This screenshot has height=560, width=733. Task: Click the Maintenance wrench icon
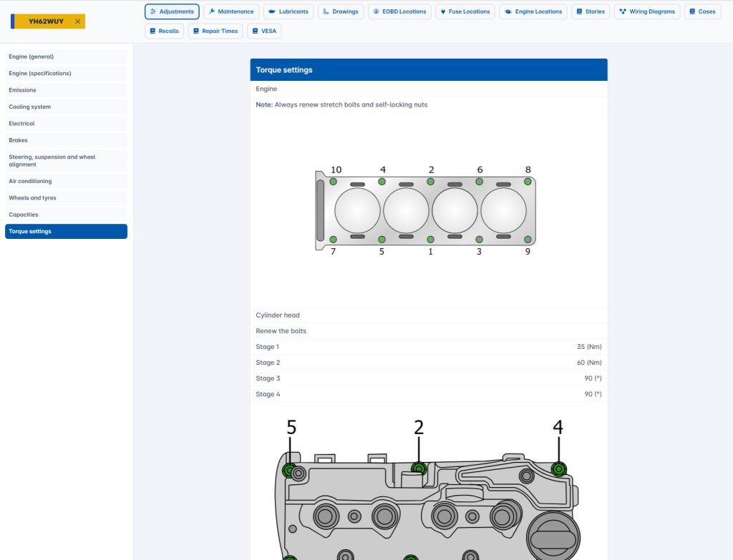pos(212,11)
